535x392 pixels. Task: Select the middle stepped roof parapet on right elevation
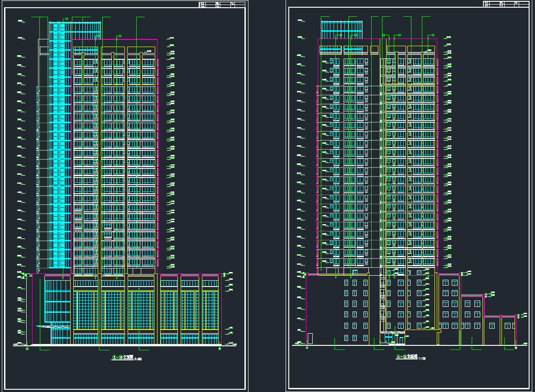pos(472,296)
